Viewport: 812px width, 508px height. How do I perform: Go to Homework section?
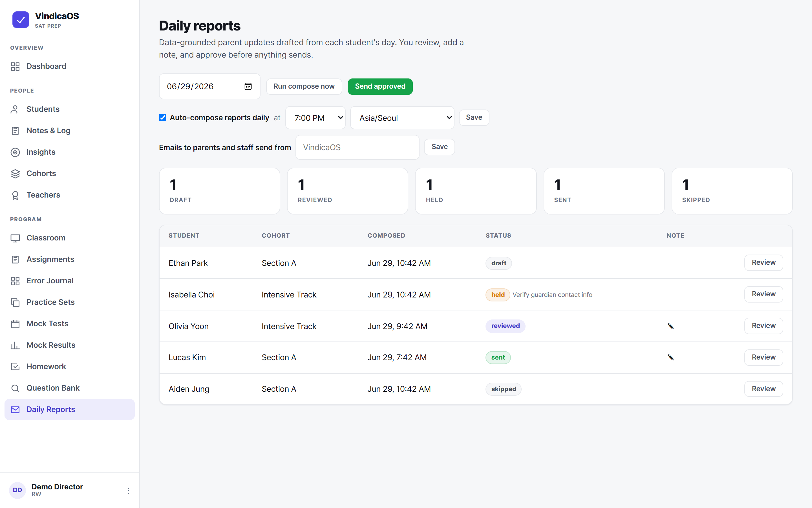tap(69, 367)
